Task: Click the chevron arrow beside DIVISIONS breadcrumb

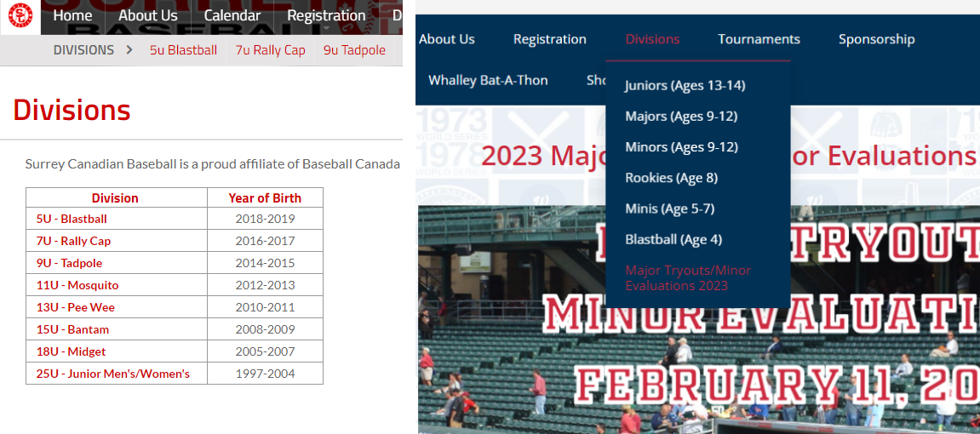Action: [129, 50]
